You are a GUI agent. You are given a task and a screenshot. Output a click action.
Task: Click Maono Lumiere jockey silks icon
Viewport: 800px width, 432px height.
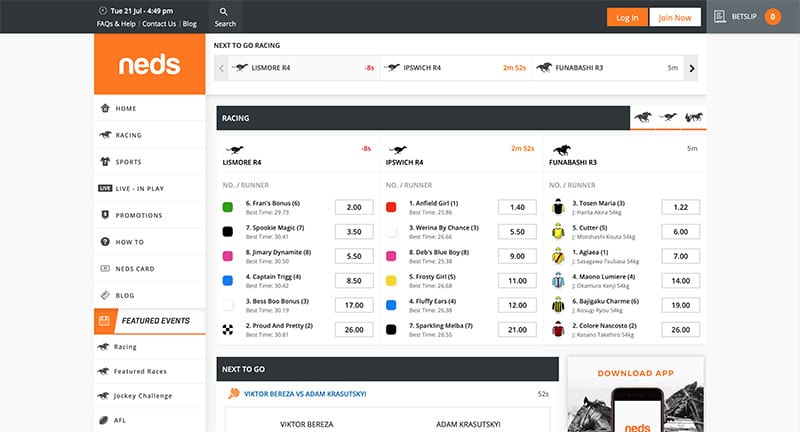[558, 280]
